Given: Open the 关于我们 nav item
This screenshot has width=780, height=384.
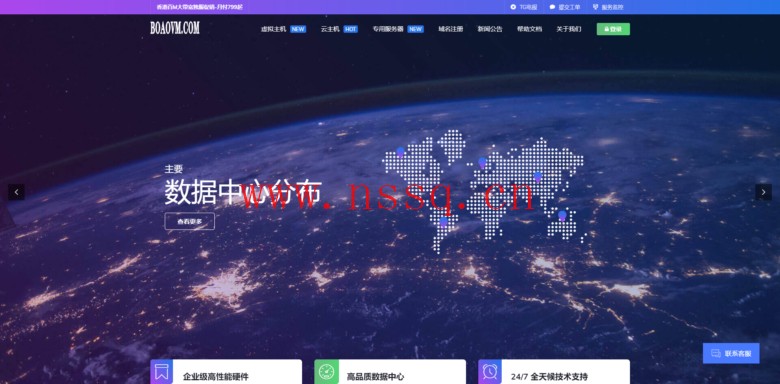Looking at the screenshot, I should [x=569, y=29].
